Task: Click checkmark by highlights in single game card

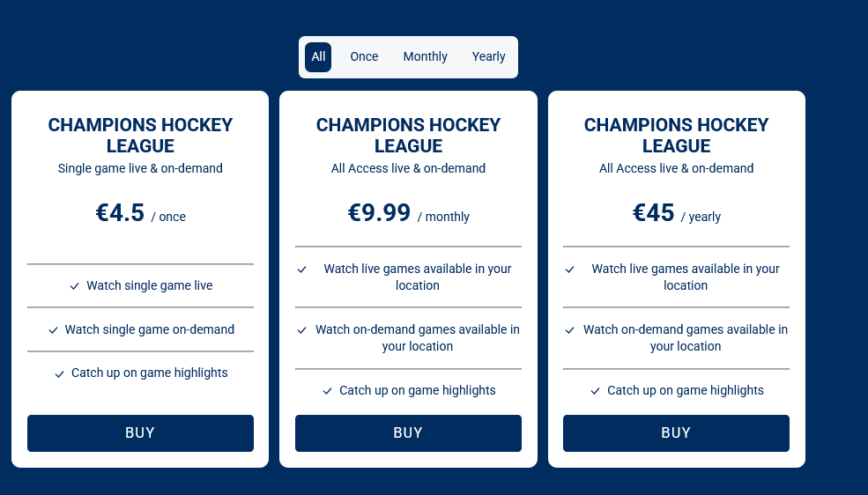Action: pos(59,373)
